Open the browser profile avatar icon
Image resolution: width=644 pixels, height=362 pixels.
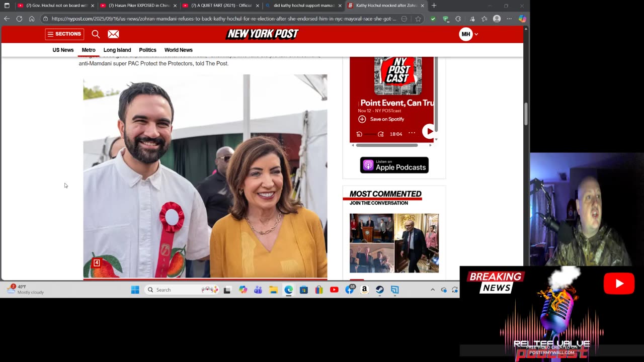[497, 19]
